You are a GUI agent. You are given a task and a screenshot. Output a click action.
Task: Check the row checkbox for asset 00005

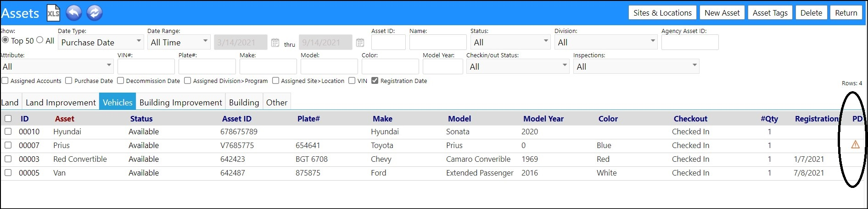point(8,173)
